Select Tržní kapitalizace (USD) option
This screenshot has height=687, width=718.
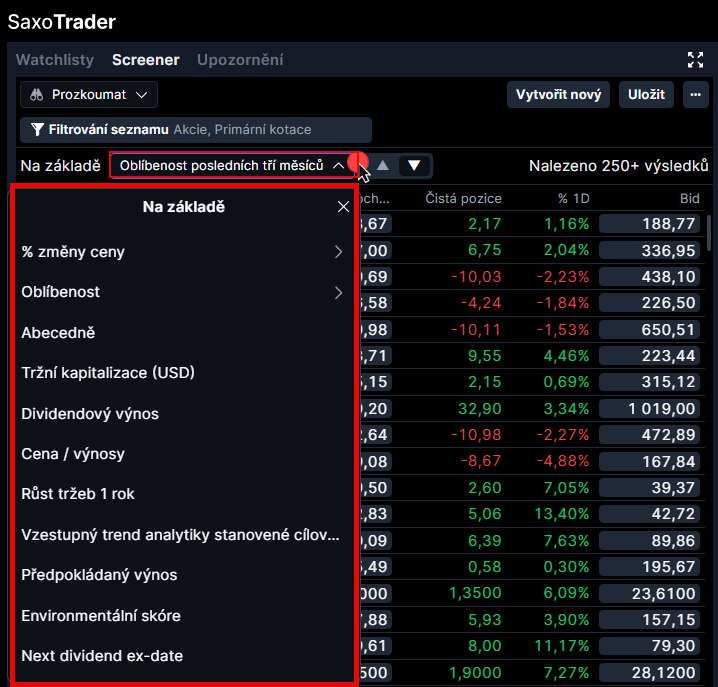108,373
